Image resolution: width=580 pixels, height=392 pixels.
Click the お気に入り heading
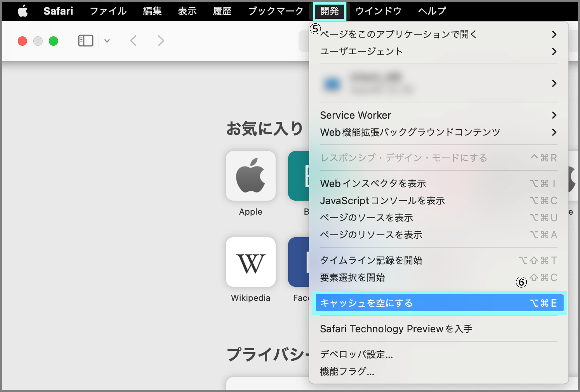[x=264, y=129]
